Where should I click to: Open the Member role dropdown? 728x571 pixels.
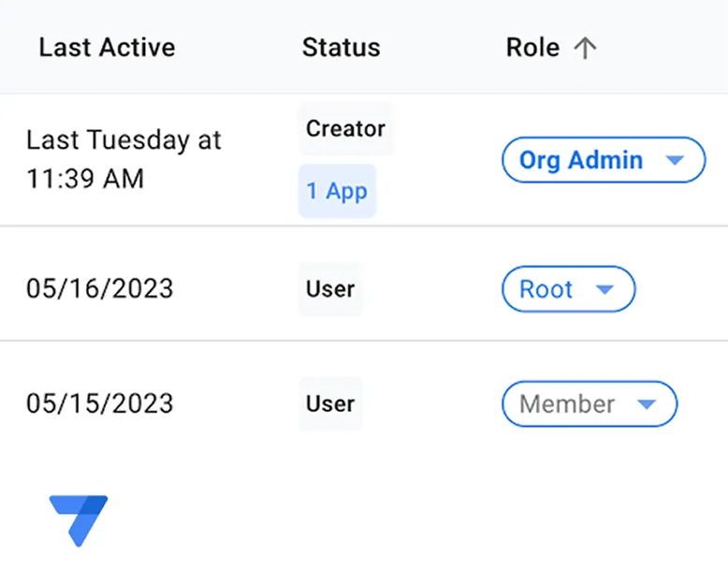click(x=590, y=403)
